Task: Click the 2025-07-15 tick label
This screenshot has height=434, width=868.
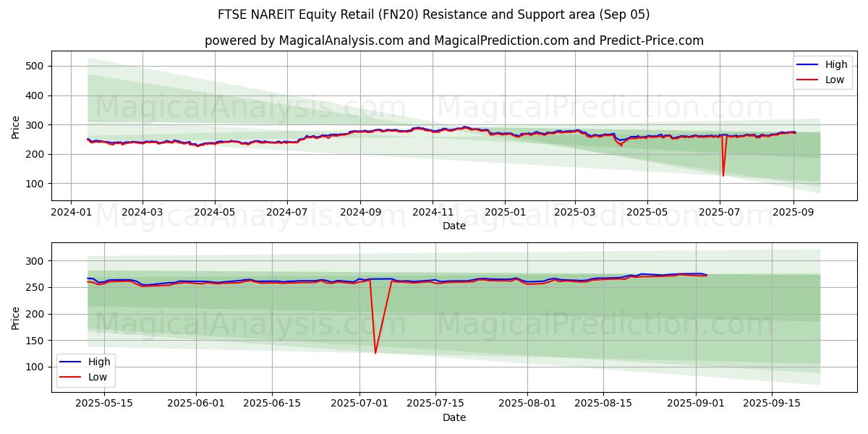Action: 435,404
